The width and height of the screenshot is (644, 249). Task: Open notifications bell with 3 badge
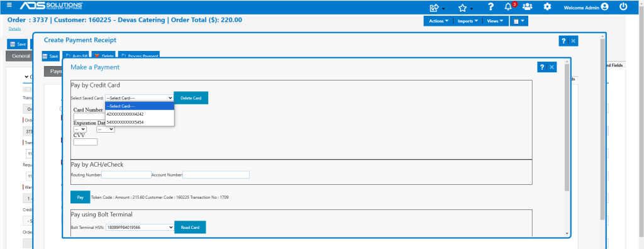tap(508, 6)
